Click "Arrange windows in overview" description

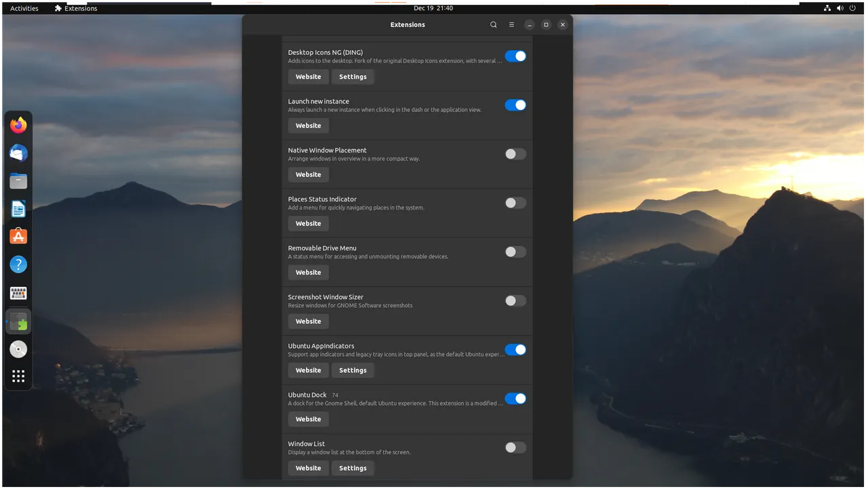pos(354,159)
